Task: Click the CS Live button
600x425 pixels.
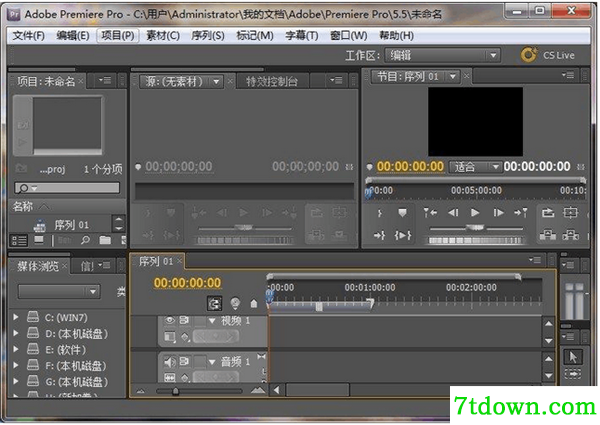Action: (548, 55)
